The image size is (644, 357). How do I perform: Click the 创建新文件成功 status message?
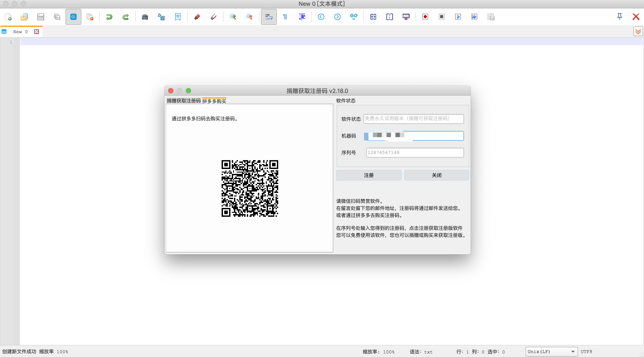click(x=19, y=351)
